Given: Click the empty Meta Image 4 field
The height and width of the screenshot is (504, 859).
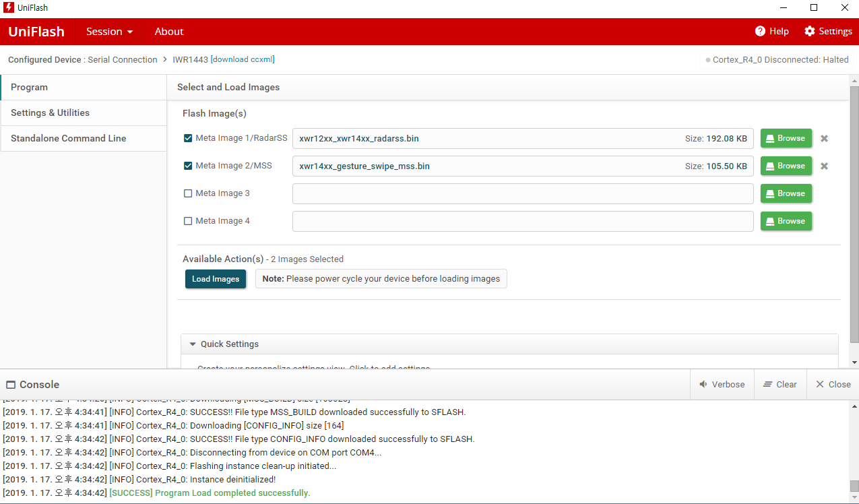Looking at the screenshot, I should pos(523,222).
